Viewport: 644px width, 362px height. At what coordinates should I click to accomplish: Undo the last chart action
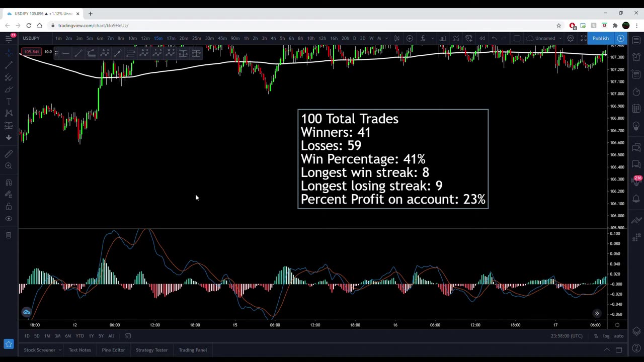pyautogui.click(x=494, y=38)
